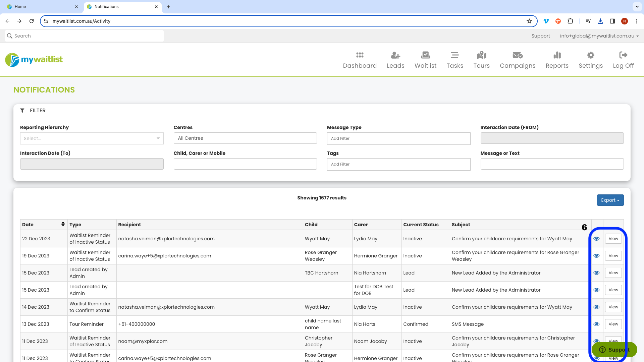The height and width of the screenshot is (362, 644).
Task: Click the Vimeo extension icon
Action: coord(546,21)
